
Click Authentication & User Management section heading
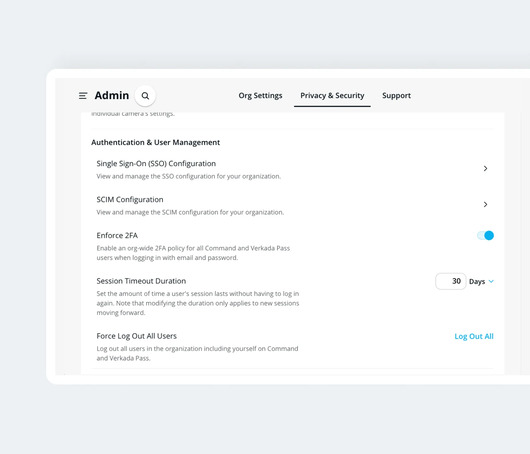point(155,142)
